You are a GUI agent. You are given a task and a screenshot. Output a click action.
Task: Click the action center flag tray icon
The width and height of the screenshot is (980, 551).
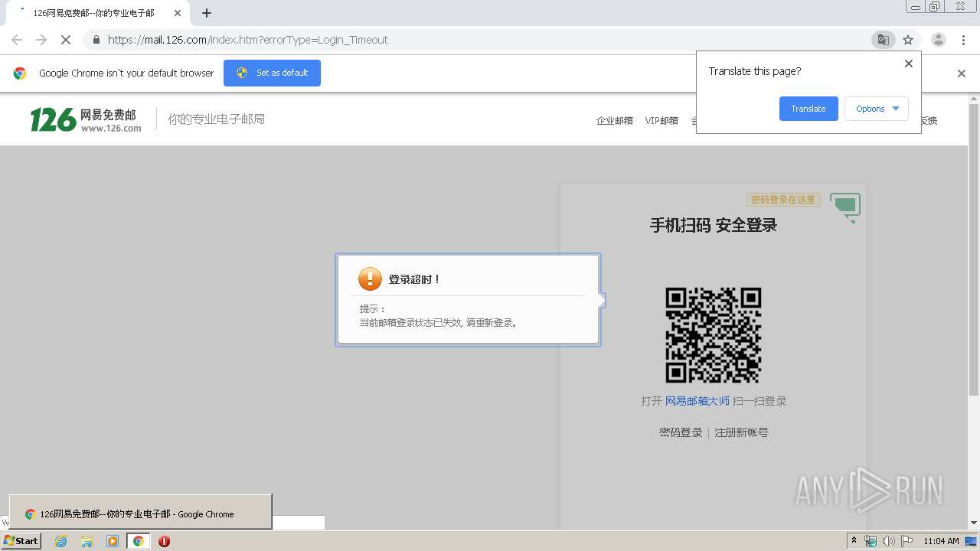[x=907, y=541]
